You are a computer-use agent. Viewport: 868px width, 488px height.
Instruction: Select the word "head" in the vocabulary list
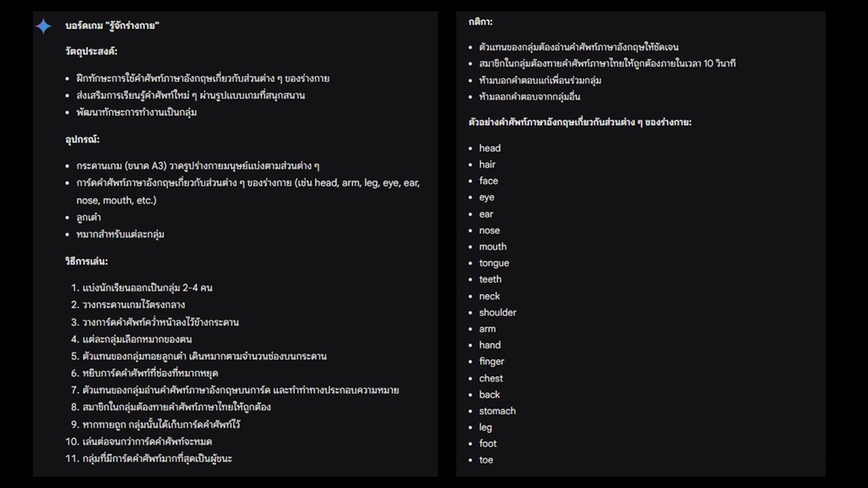coord(490,148)
